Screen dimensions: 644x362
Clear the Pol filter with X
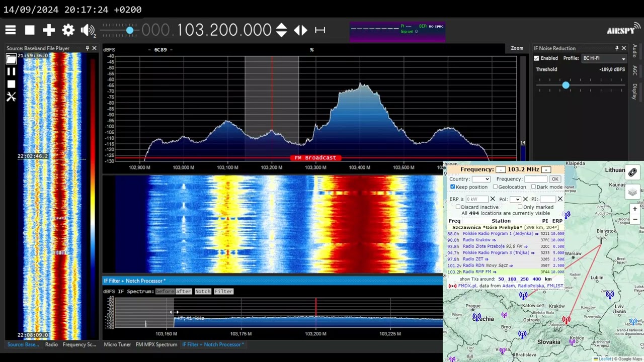[525, 199]
